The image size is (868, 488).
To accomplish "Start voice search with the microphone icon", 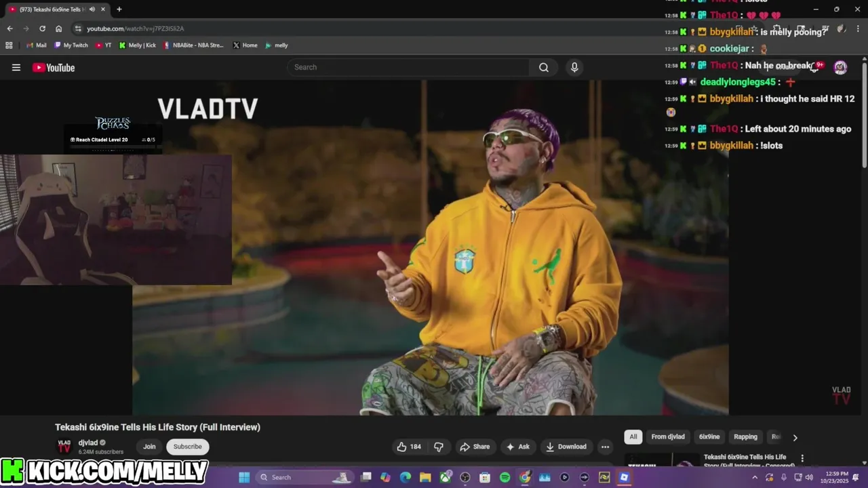I will pyautogui.click(x=574, y=67).
